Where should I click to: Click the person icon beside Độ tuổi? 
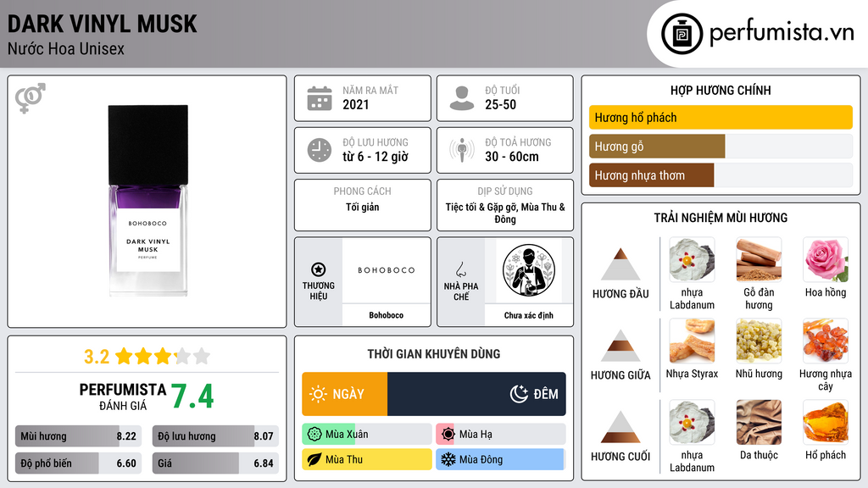(462, 98)
